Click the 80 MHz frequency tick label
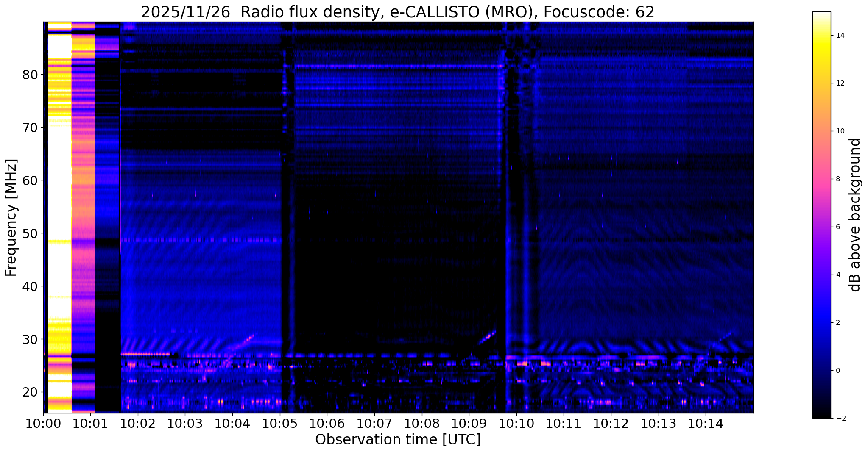Viewport: 868px width, 452px height. pyautogui.click(x=30, y=75)
